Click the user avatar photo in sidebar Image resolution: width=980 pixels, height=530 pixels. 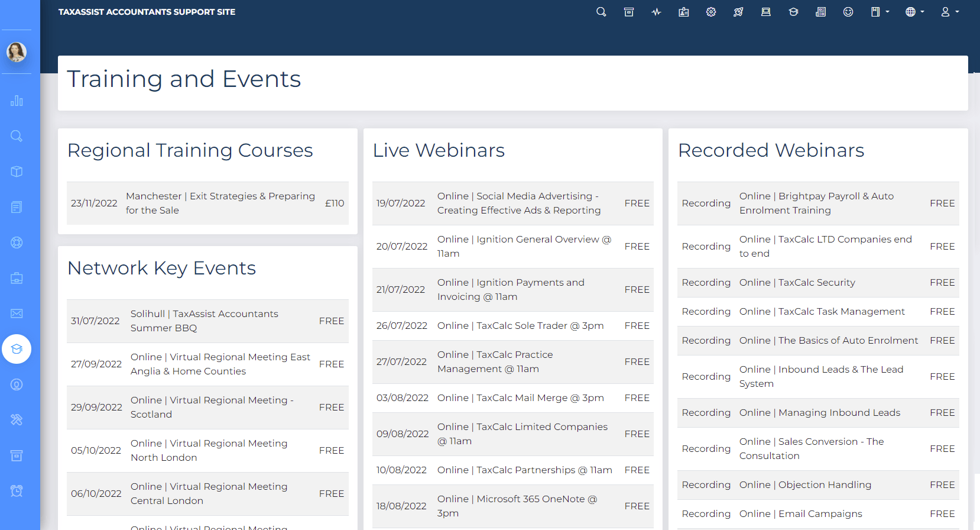pyautogui.click(x=17, y=52)
